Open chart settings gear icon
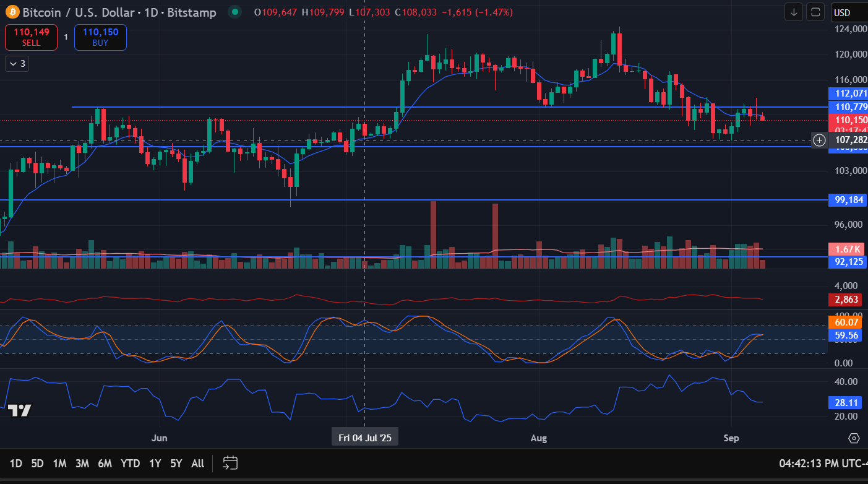 854,438
